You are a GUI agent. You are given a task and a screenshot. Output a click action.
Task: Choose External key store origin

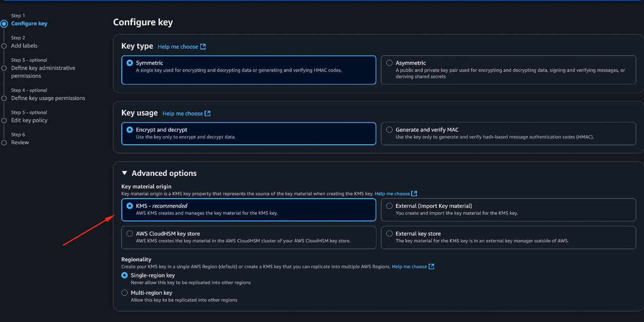pyautogui.click(x=390, y=234)
